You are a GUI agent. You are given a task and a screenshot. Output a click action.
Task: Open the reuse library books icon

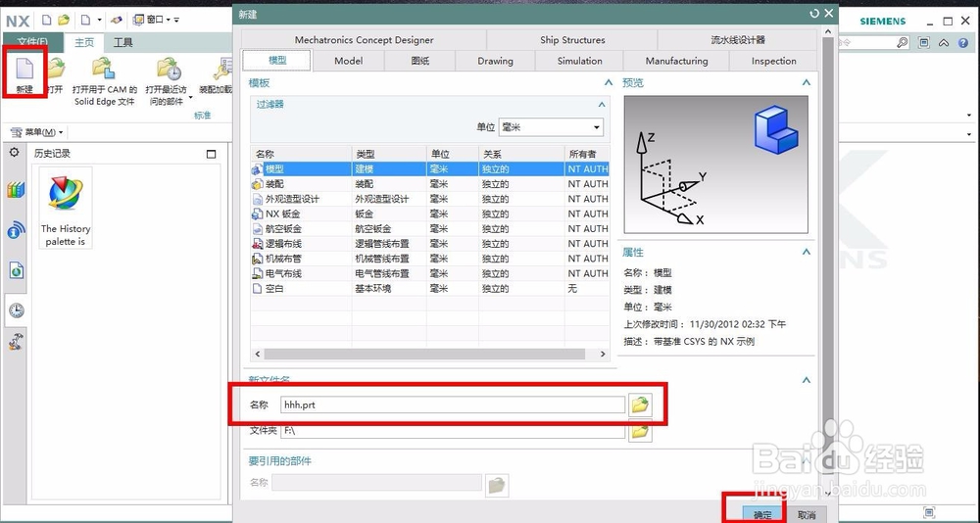[x=17, y=190]
